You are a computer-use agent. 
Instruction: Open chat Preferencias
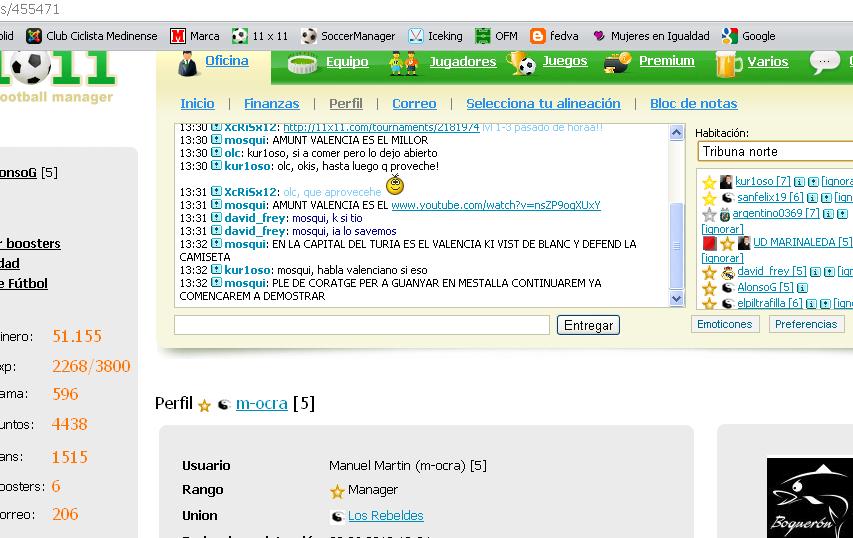click(x=805, y=324)
